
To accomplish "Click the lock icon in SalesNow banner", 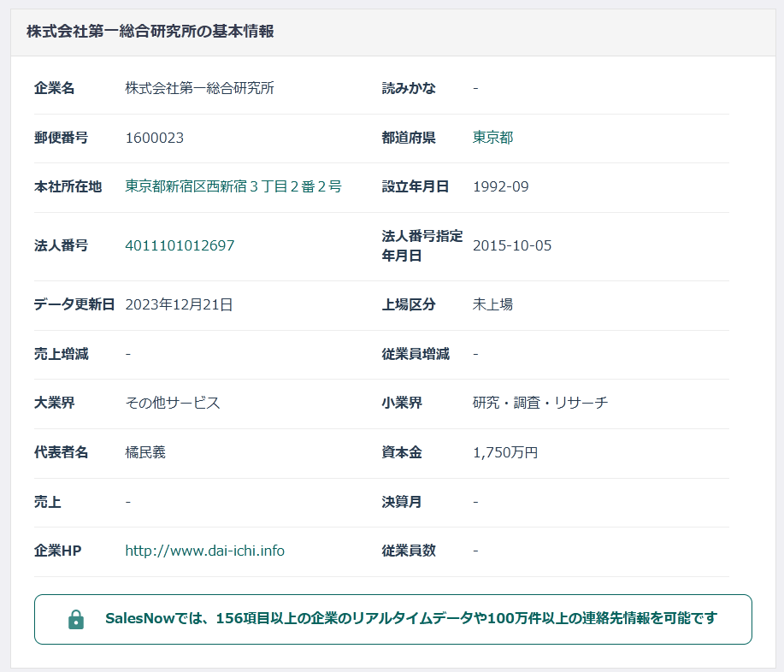I will [76, 619].
